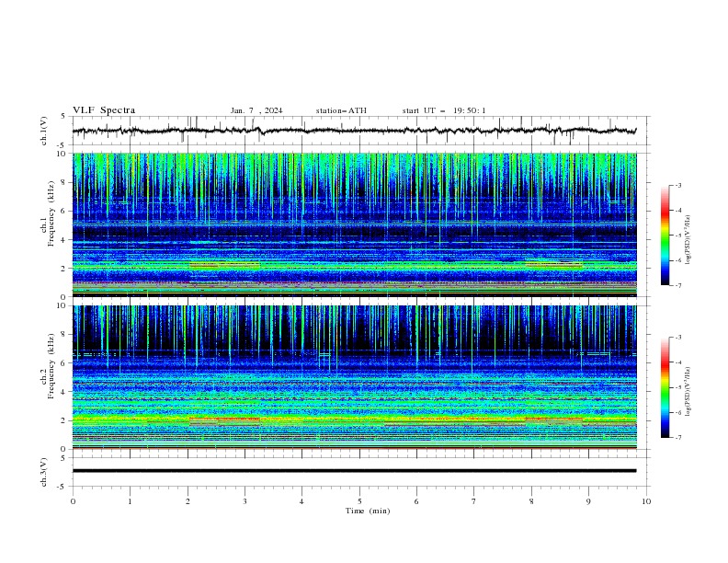Click inside the ch.1 spectrogram panel
Screen dimensions: 728x563
(354, 224)
